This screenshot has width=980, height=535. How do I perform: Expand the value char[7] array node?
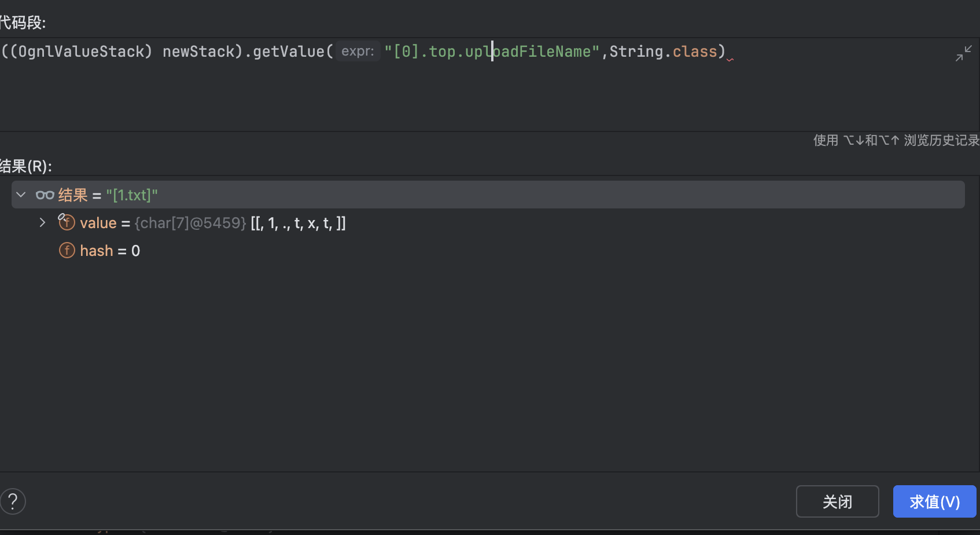42,222
